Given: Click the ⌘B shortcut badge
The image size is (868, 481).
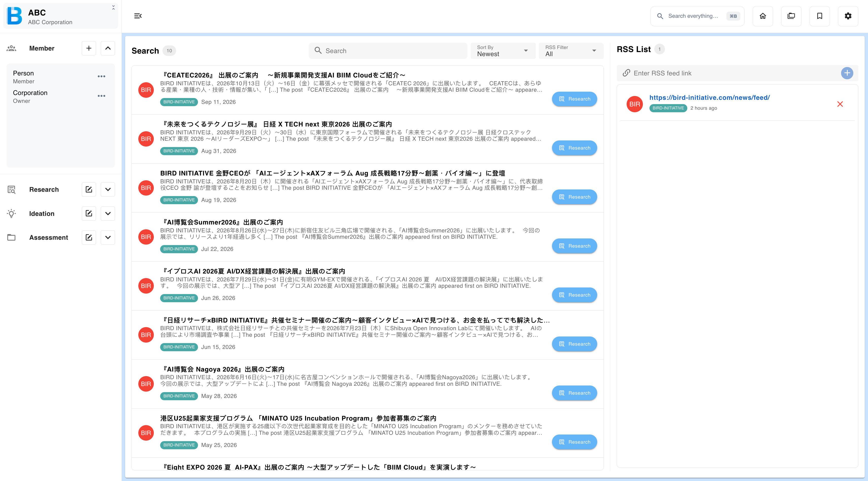Looking at the screenshot, I should coord(733,16).
